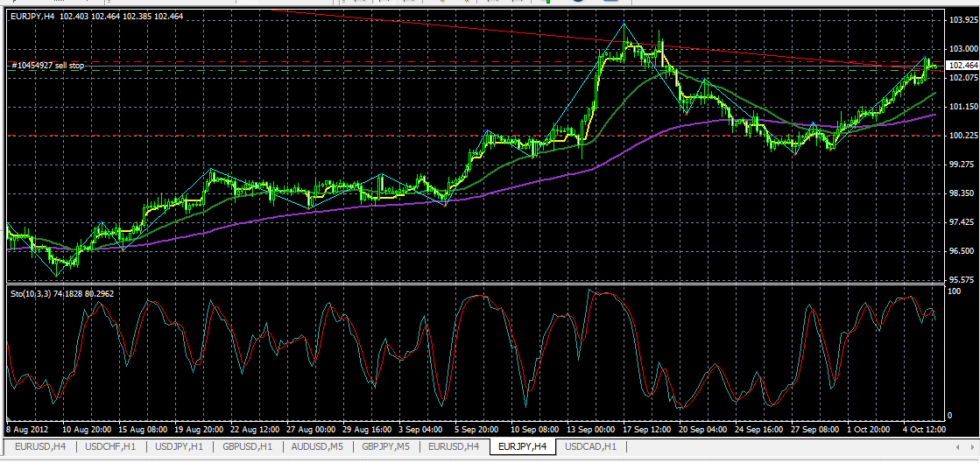
Task: Select the #10454927 sell stop order label
Action: [x=47, y=66]
